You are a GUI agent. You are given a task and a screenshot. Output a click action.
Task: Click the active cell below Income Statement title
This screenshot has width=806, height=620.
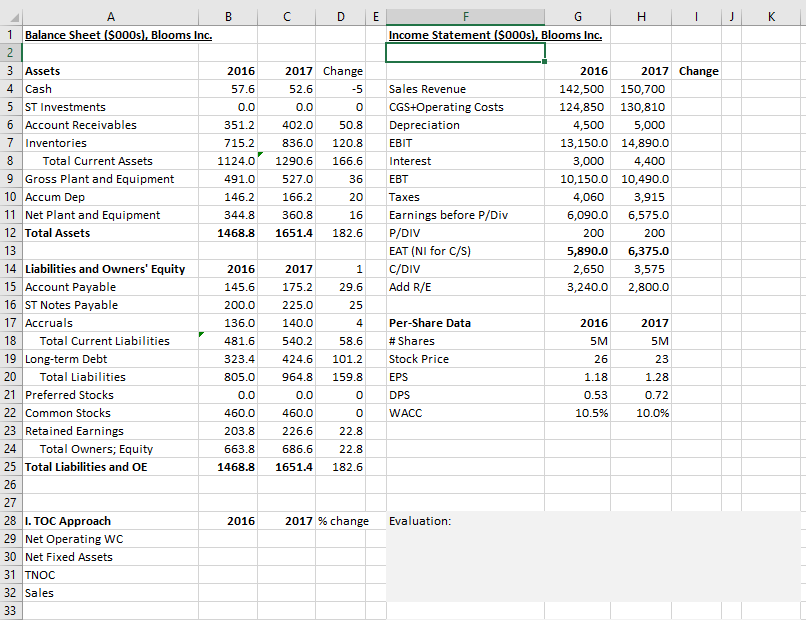(x=466, y=52)
